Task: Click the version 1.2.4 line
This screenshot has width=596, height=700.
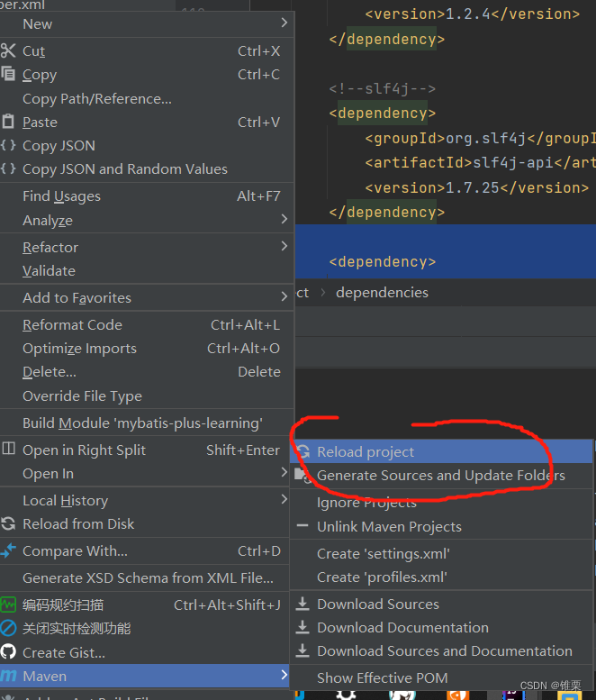Action: (x=473, y=14)
